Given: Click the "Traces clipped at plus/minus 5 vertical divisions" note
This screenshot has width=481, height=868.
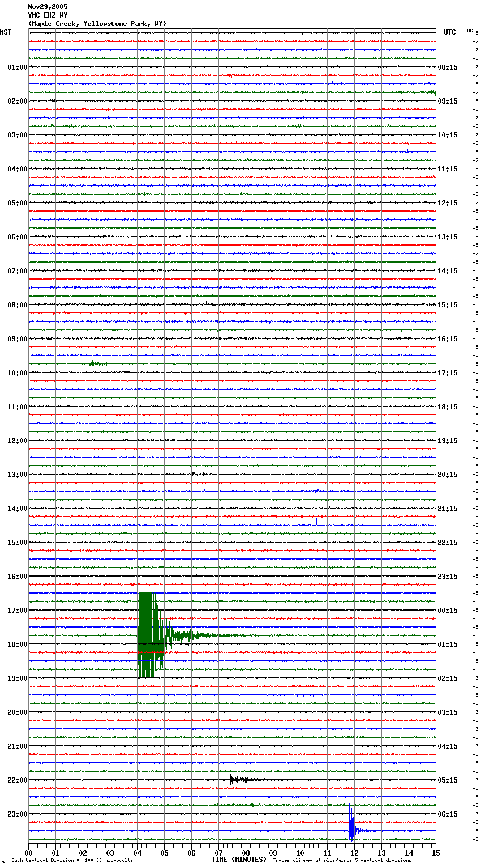Looking at the screenshot, I should coord(342,861).
